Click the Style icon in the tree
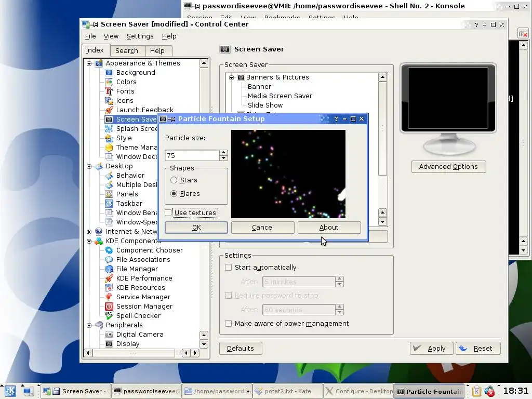532x399 pixels. 109,138
